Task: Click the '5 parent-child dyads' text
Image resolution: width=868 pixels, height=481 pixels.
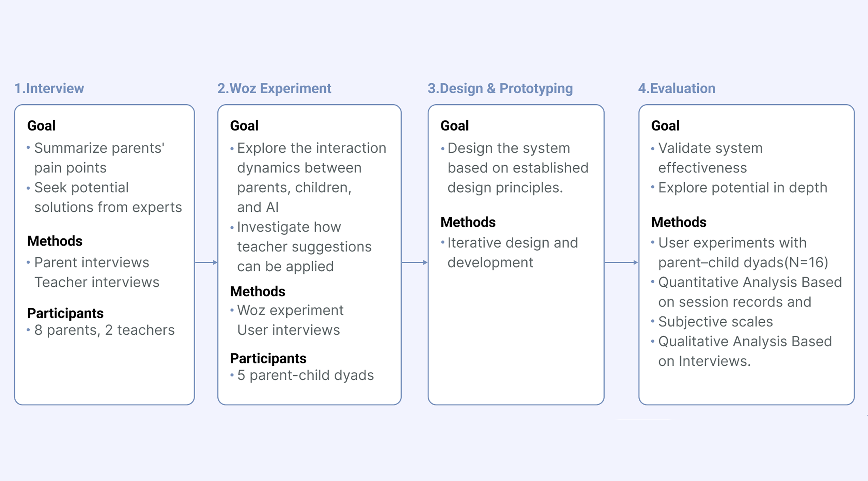Action: [305, 375]
